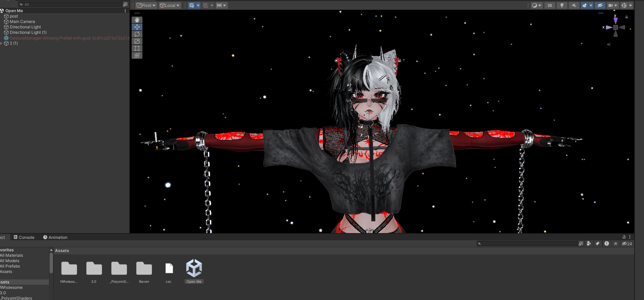Click in the Hierarchy search field
Viewport: 644px width, 300px height.
point(70,4)
